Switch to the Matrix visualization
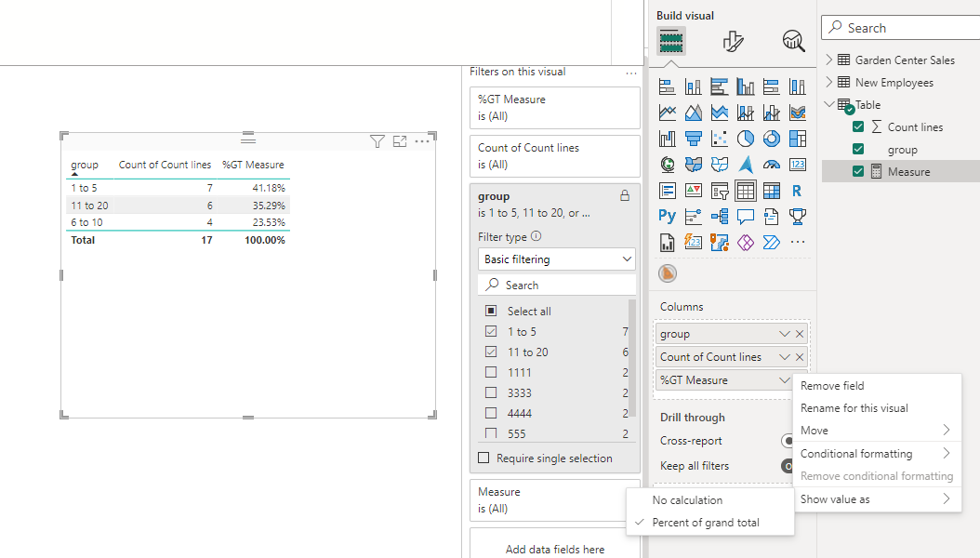This screenshot has width=980, height=558. coord(771,191)
